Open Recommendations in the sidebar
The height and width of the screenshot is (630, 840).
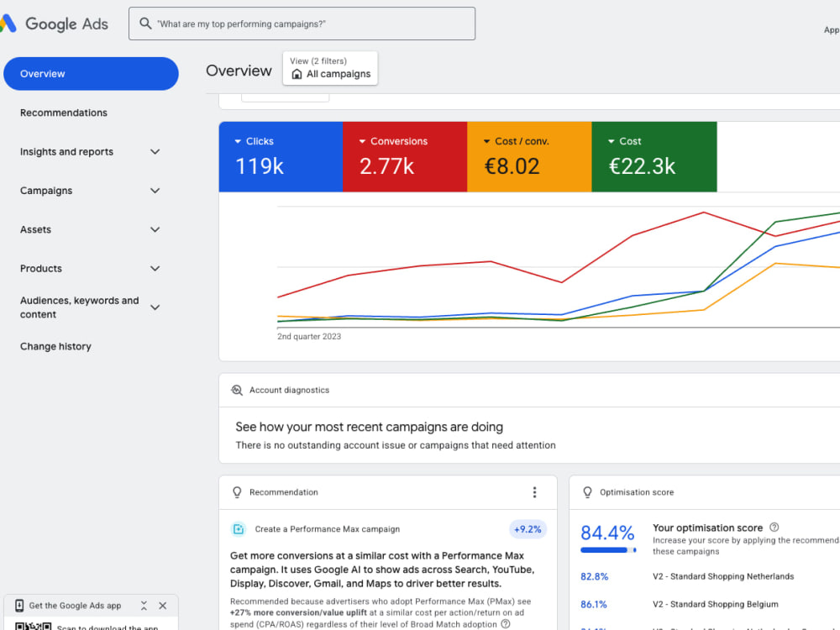64,113
